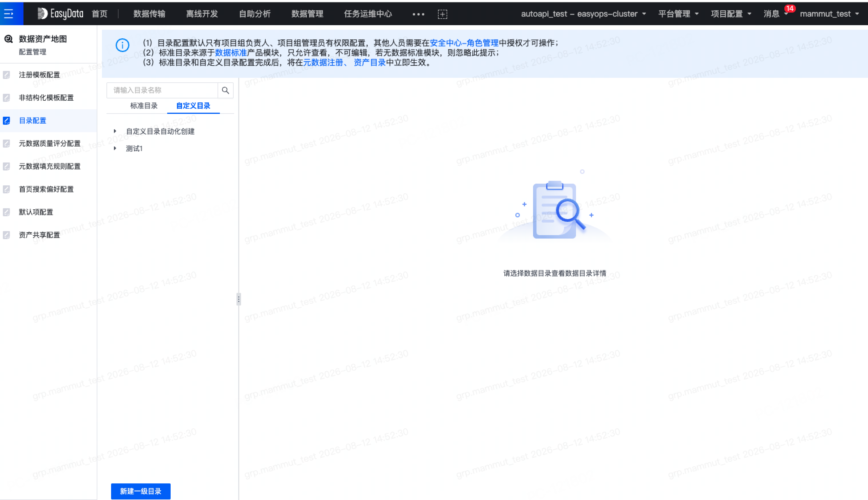Expand the 测试1 tree node
The height and width of the screenshot is (500, 868).
[115, 148]
